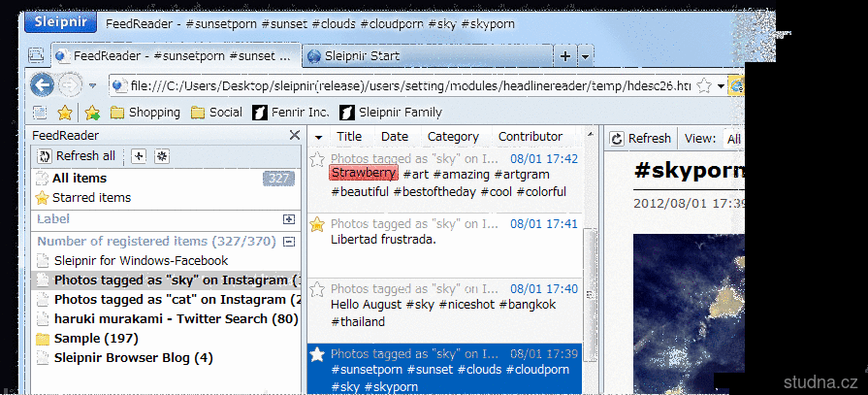
Task: Open the Sample (197) folder
Action: click(x=166, y=339)
